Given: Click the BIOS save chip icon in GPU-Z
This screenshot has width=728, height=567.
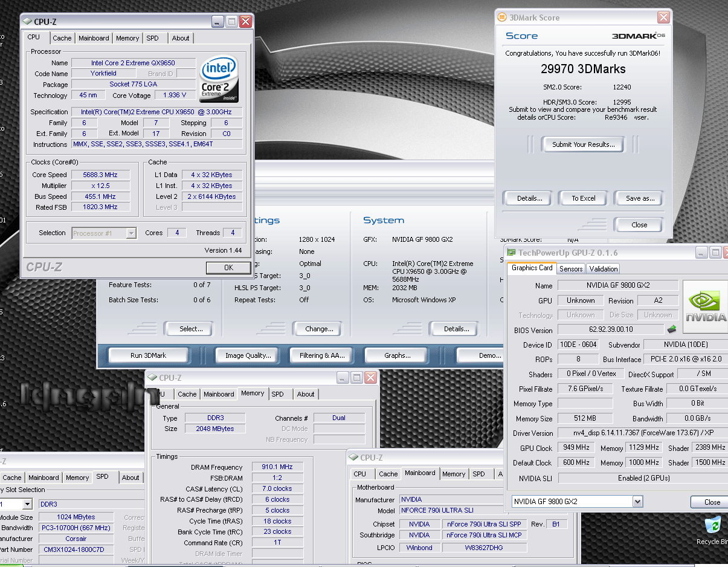Looking at the screenshot, I should [671, 329].
